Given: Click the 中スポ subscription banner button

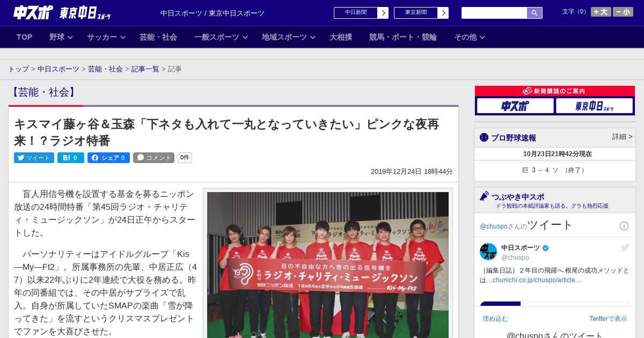Looking at the screenshot, I should (515, 106).
